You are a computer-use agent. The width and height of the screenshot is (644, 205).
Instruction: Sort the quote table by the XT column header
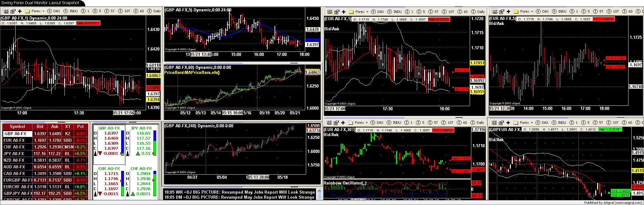tap(68, 126)
